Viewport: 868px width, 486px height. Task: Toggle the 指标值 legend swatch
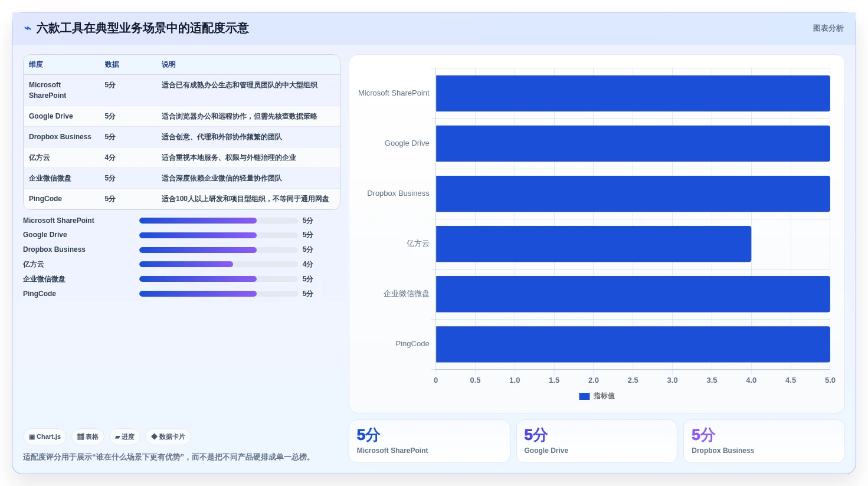pos(584,396)
